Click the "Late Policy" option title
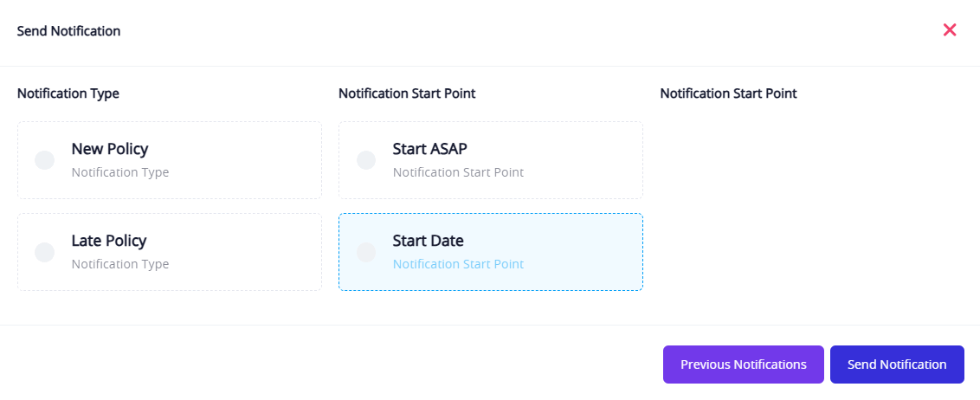The height and width of the screenshot is (400, 980). 109,241
